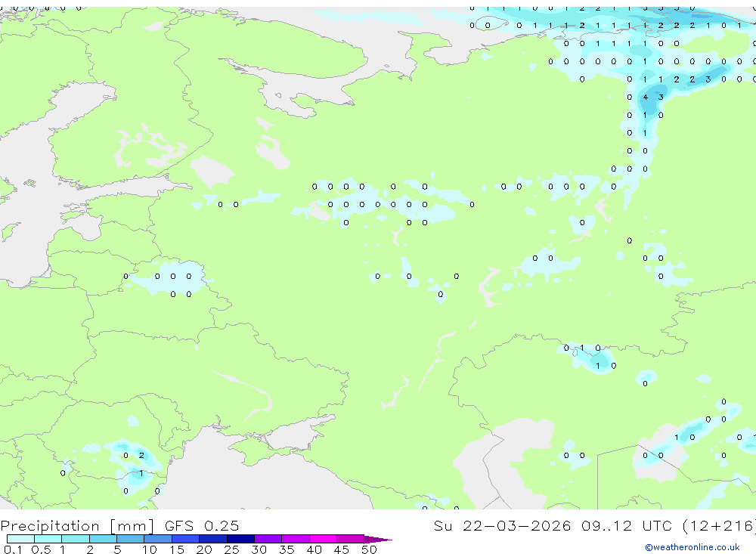Select the 'Precipitation [mm]' title text

pyautogui.click(x=77, y=525)
